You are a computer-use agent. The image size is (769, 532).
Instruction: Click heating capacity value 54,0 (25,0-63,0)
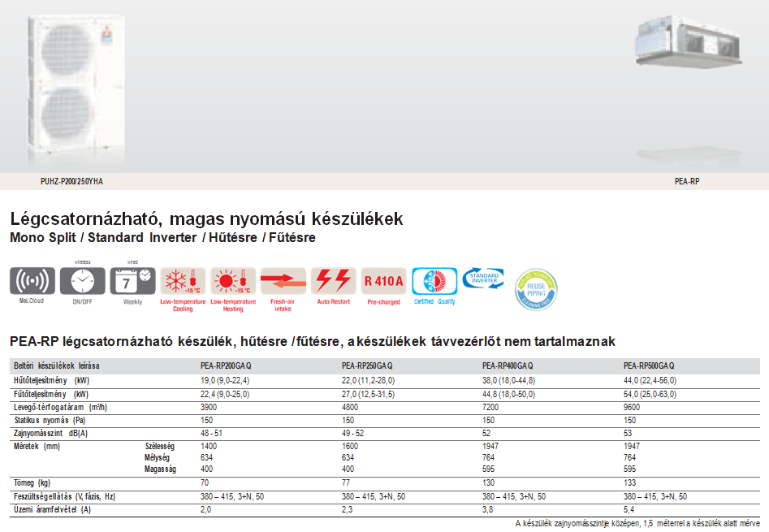(650, 394)
